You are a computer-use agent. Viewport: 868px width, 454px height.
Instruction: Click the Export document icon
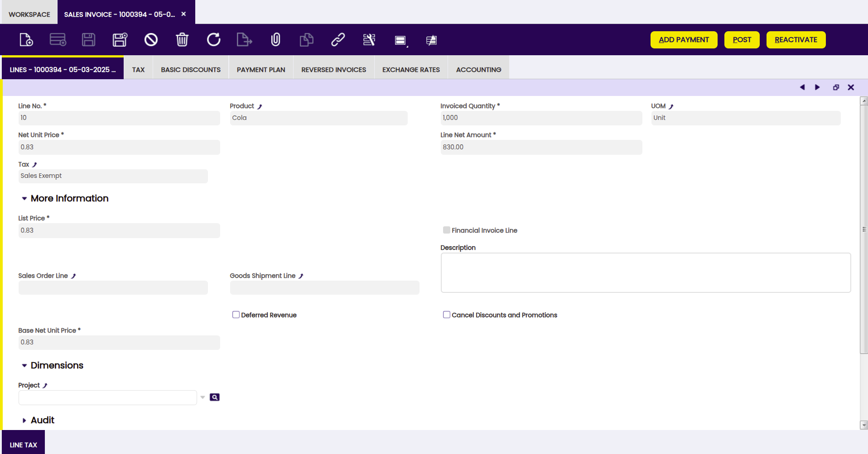[x=244, y=40]
